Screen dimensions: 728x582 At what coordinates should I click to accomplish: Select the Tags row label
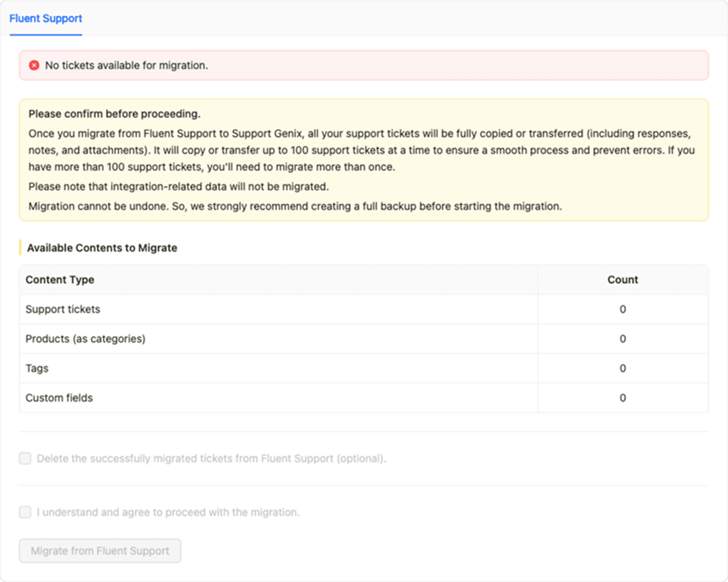tap(37, 368)
